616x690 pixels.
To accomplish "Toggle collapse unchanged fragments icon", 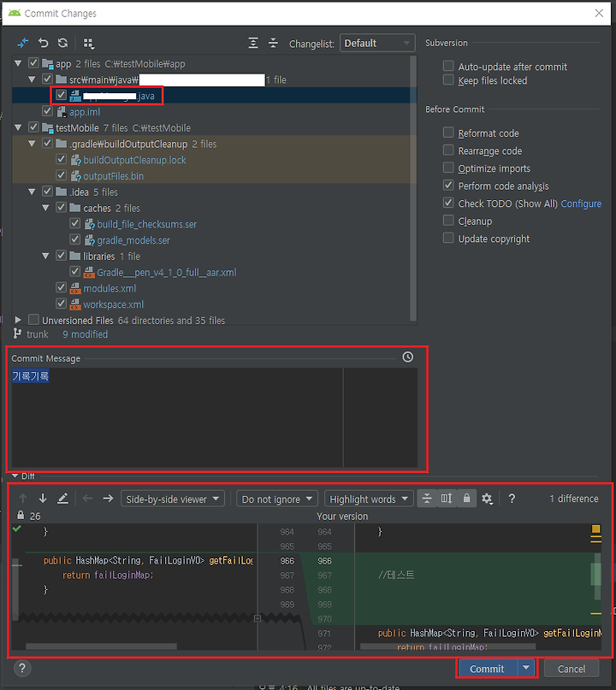I will coord(427,498).
